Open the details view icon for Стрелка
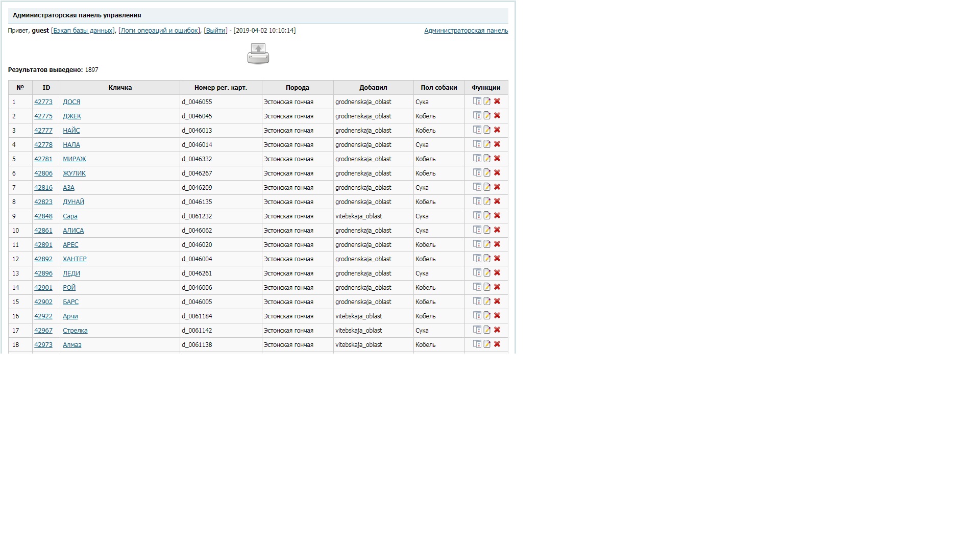980x551 pixels. click(477, 330)
